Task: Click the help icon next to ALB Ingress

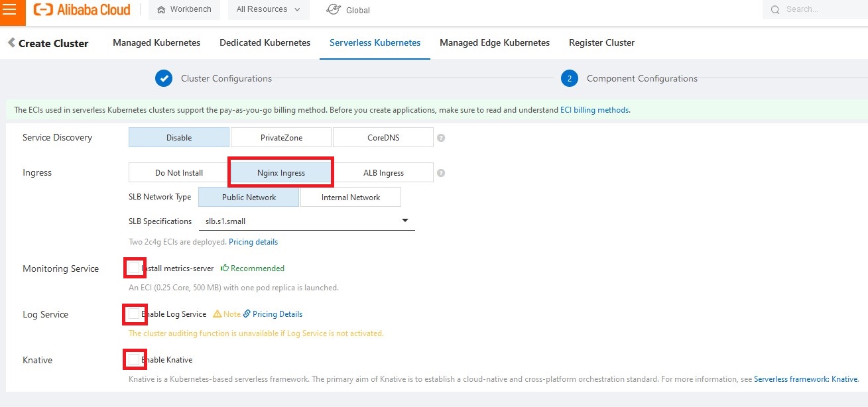Action: coord(441,173)
